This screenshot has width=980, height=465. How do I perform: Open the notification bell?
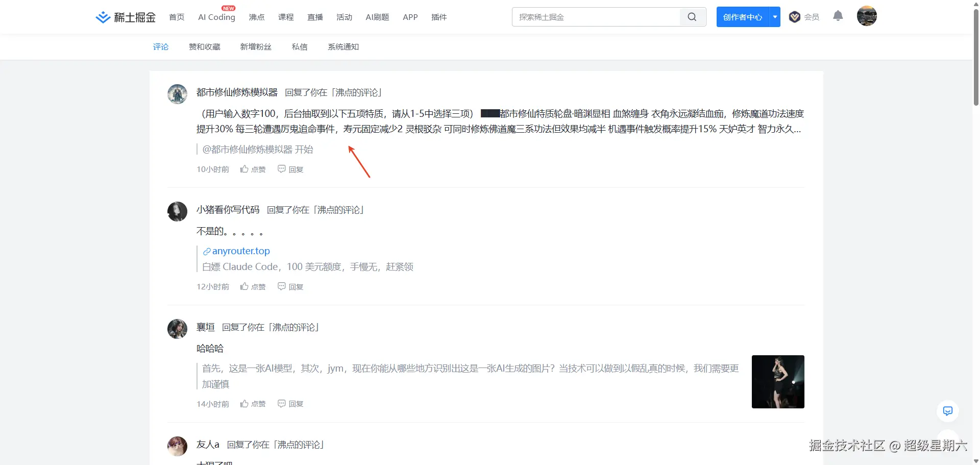pos(838,16)
